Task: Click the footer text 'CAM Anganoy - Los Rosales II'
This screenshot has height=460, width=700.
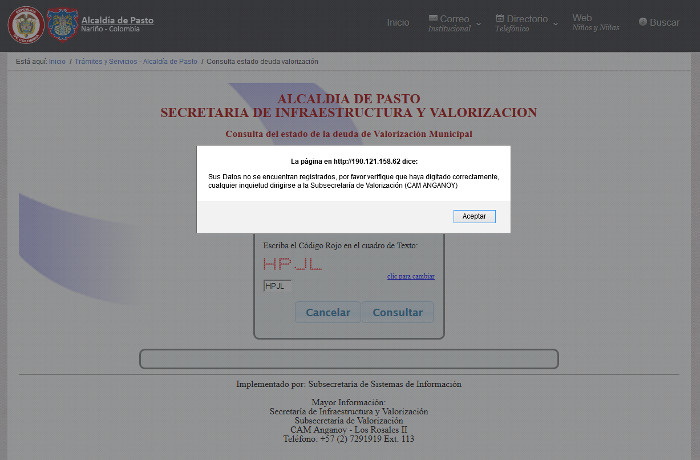Action: pos(349,430)
